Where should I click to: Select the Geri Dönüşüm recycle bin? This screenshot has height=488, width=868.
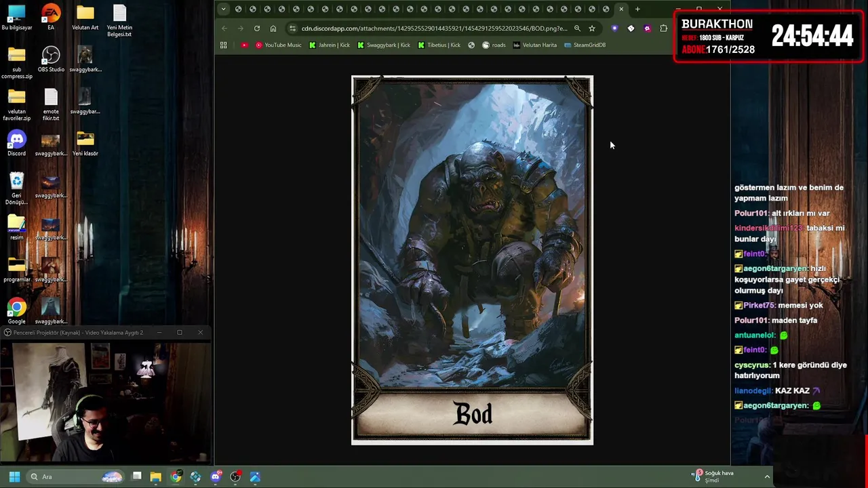16,188
